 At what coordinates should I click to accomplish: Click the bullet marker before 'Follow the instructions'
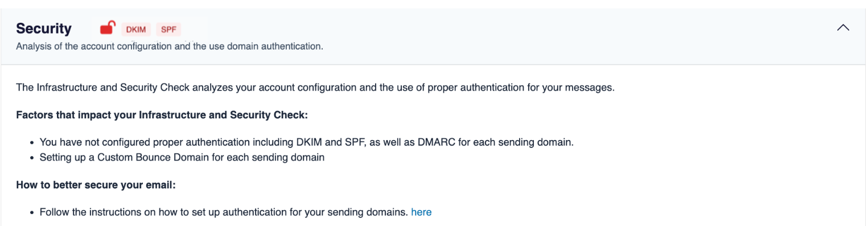[x=33, y=213]
